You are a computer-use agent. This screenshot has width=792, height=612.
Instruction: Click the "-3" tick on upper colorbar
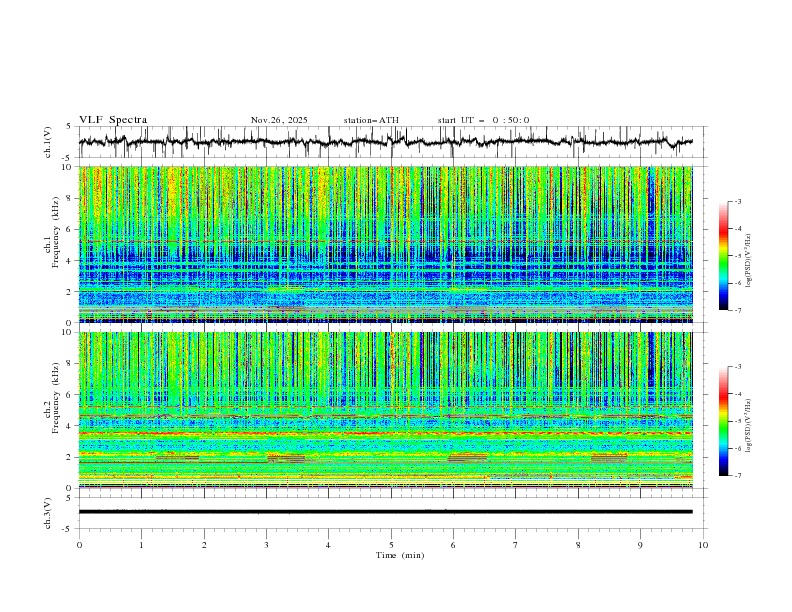click(738, 201)
